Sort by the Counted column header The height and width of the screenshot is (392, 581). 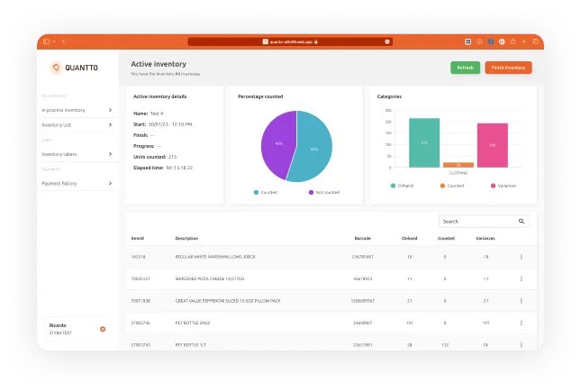[x=446, y=238]
